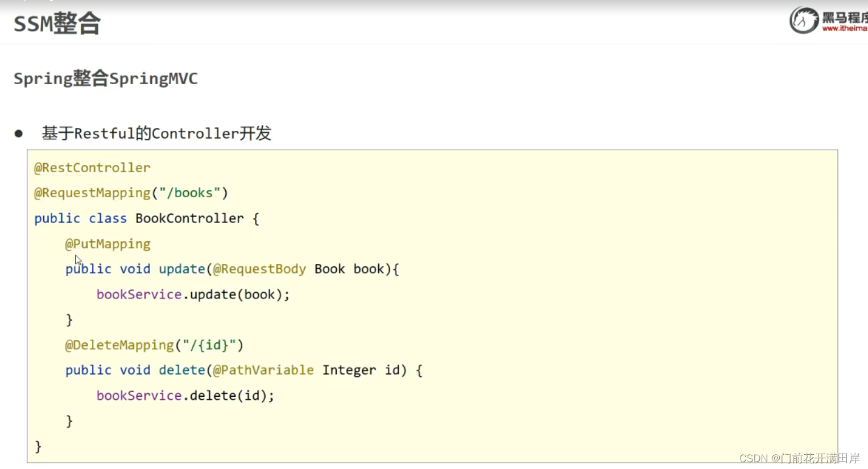Click the '@RestController' annotation line
The image size is (868, 469).
[92, 168]
